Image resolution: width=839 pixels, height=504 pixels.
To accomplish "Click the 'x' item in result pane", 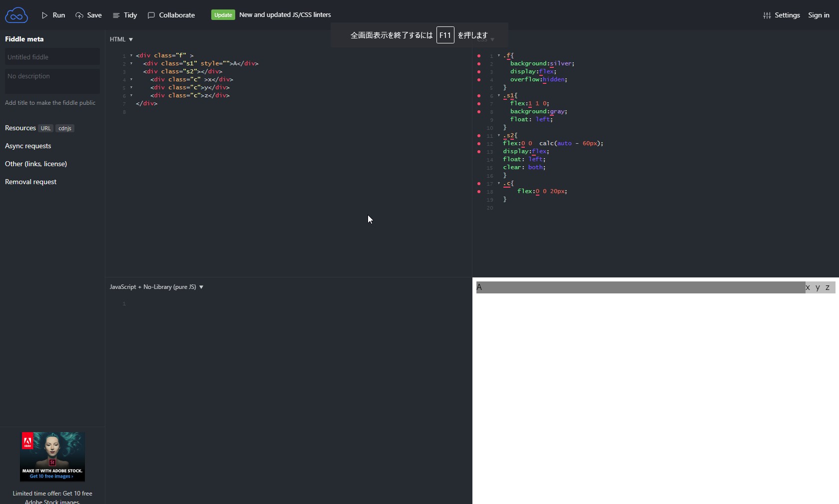I will pyautogui.click(x=808, y=287).
